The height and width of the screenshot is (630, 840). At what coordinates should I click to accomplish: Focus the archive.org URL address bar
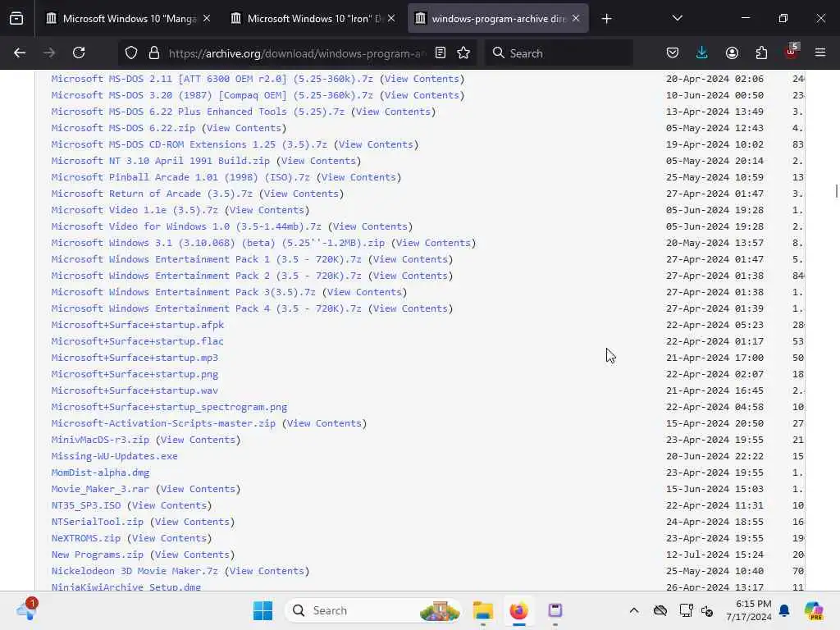tap(297, 53)
